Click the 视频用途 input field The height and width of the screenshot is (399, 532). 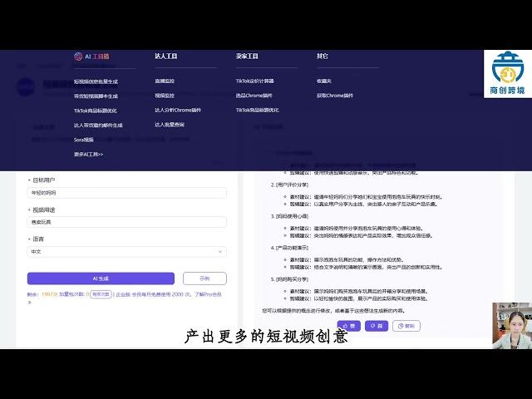pos(127,222)
